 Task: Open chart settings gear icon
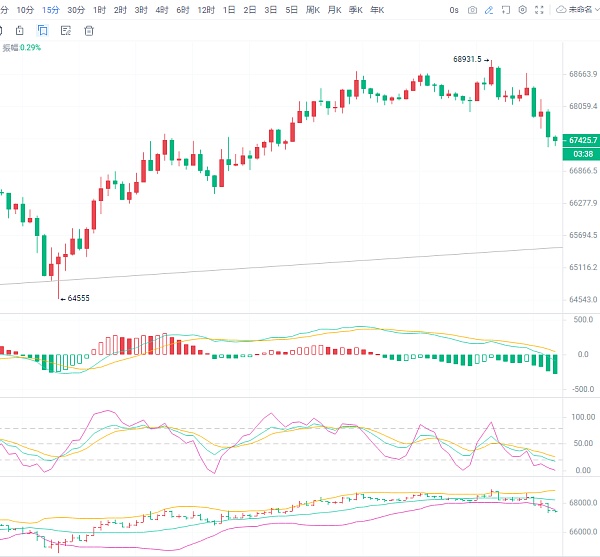[523, 10]
